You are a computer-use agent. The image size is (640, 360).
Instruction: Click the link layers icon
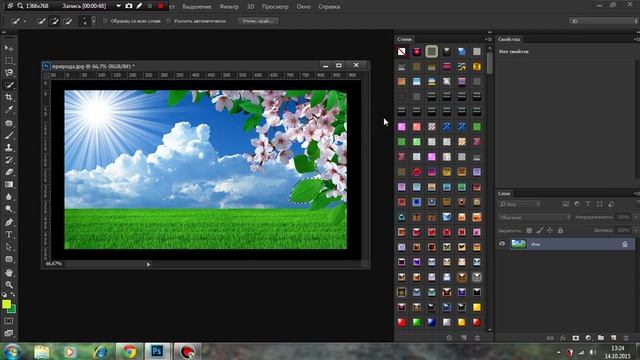(550, 338)
